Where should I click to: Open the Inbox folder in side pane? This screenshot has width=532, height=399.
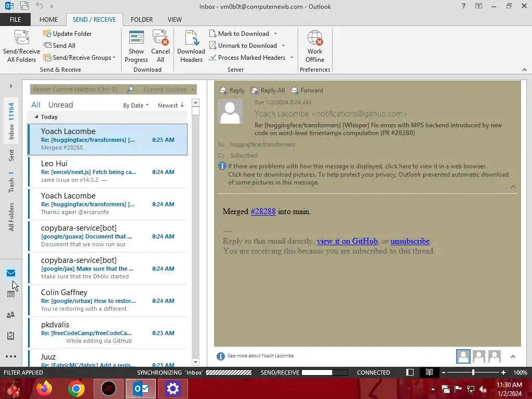click(11, 121)
